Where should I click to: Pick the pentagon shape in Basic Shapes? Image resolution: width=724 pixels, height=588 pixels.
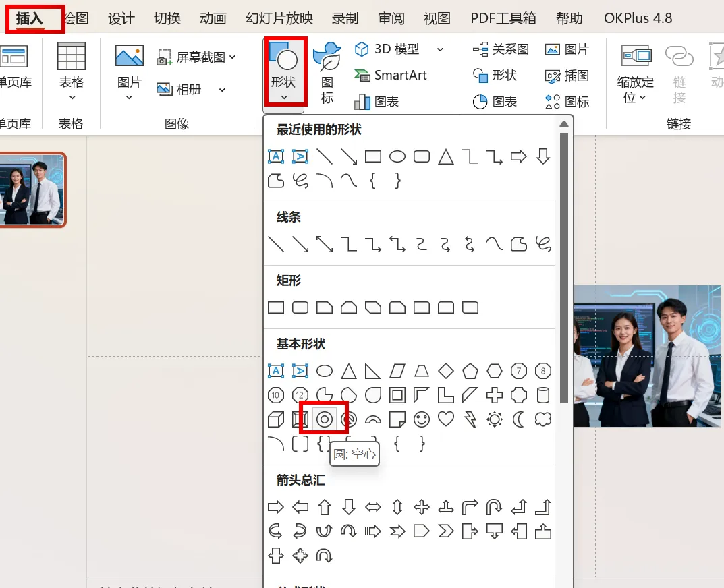tap(470, 371)
